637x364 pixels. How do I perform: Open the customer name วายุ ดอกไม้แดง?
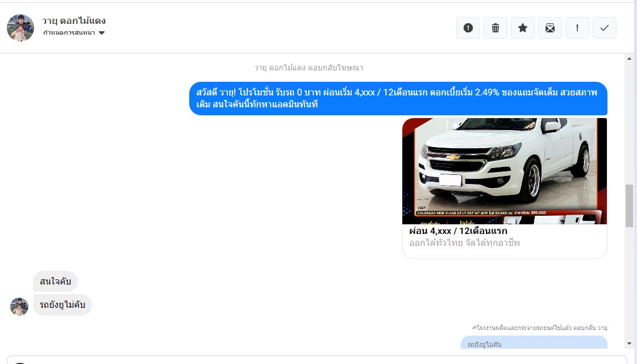74,21
